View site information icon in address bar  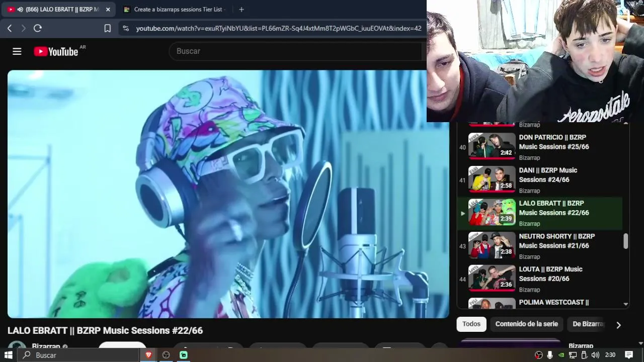click(x=126, y=29)
